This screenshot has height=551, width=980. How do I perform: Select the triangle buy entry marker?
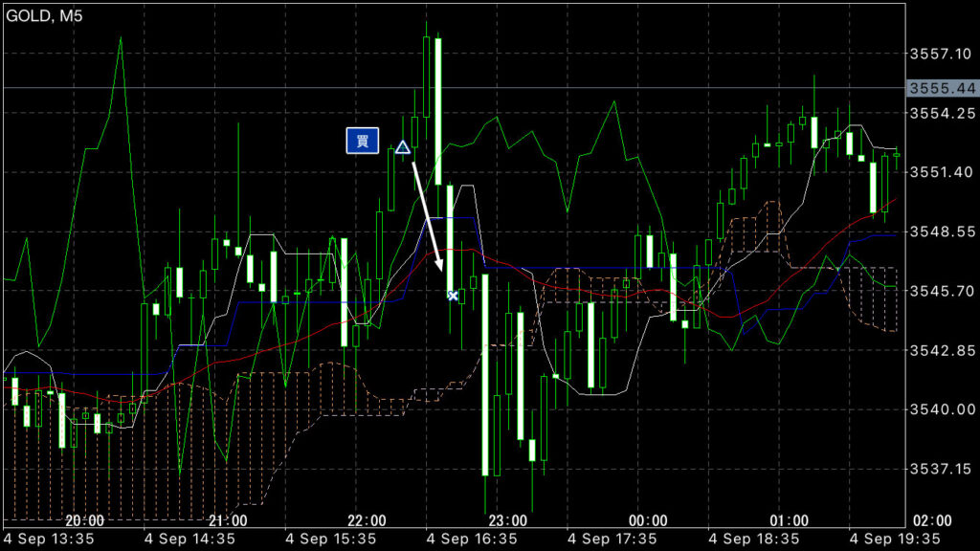[x=403, y=147]
